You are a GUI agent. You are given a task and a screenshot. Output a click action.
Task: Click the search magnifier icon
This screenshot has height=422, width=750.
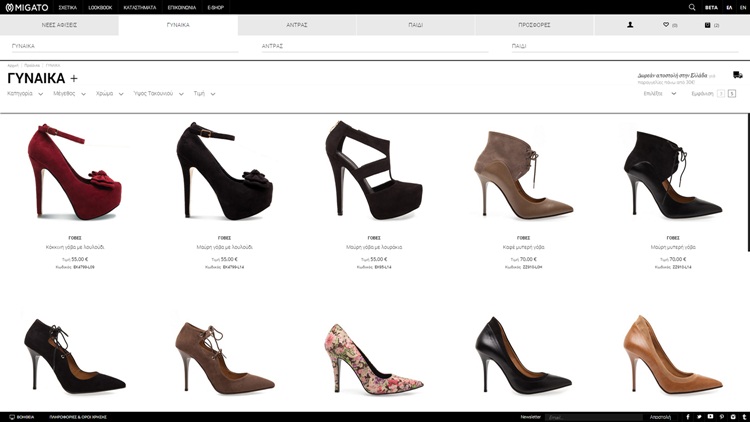pyautogui.click(x=692, y=7)
